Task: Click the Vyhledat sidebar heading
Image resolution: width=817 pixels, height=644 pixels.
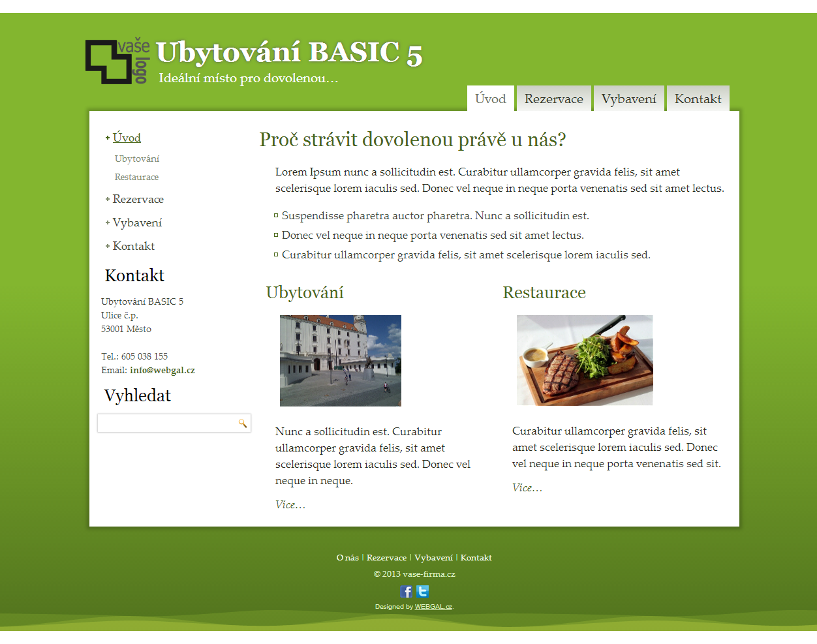Action: pyautogui.click(x=138, y=395)
